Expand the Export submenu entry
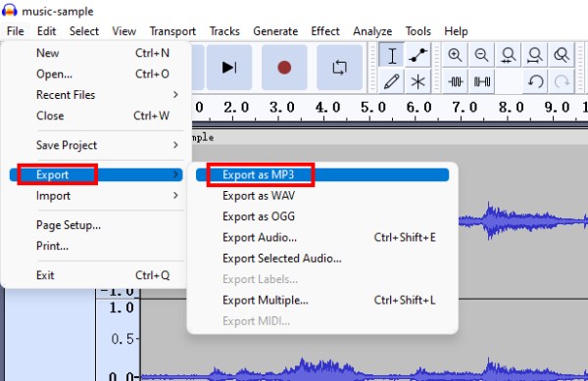588x381 pixels. (x=96, y=174)
